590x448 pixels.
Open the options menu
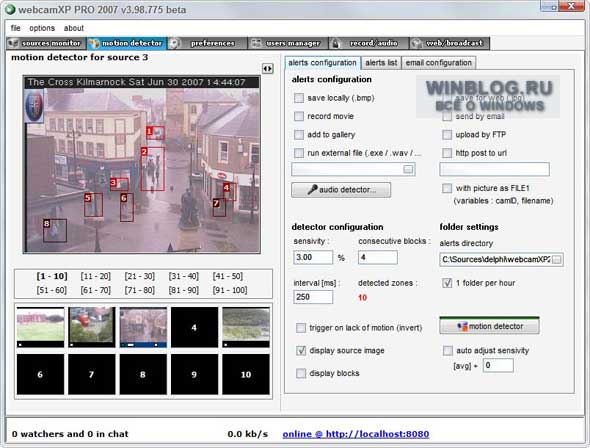(42, 28)
